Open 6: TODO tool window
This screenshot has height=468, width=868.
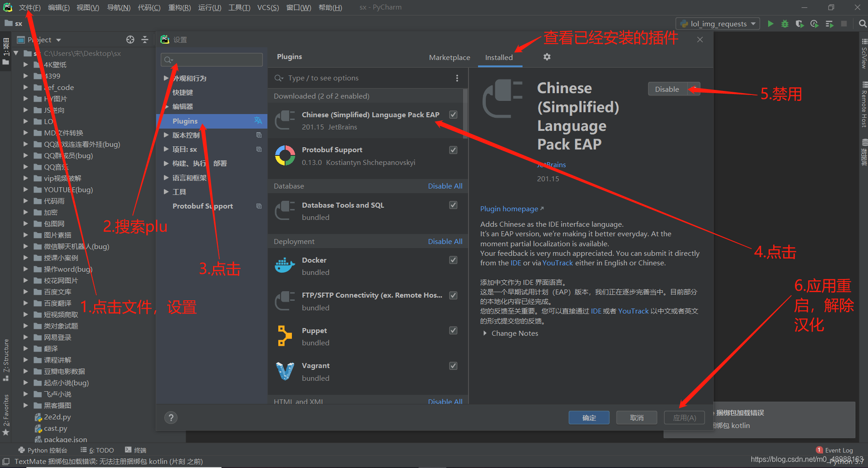97,450
